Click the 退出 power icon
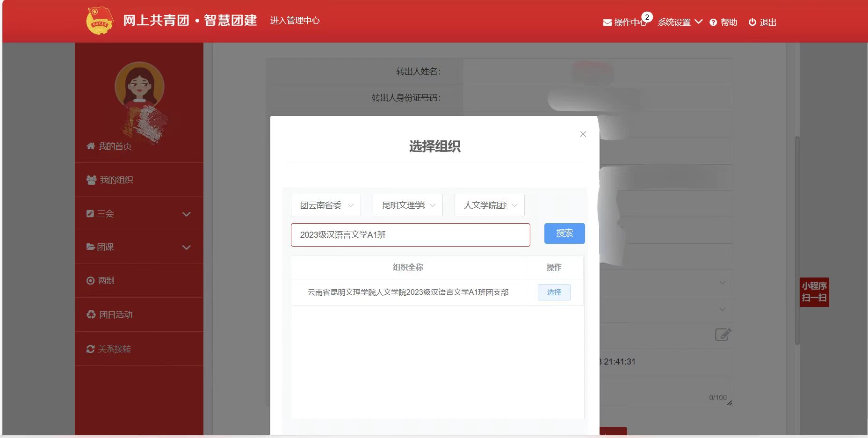The image size is (868, 438). point(752,22)
